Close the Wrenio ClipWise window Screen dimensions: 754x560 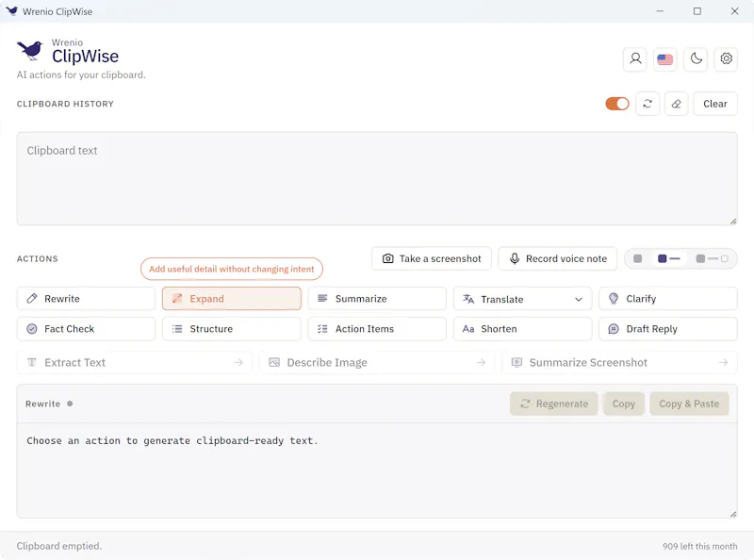[x=734, y=11]
